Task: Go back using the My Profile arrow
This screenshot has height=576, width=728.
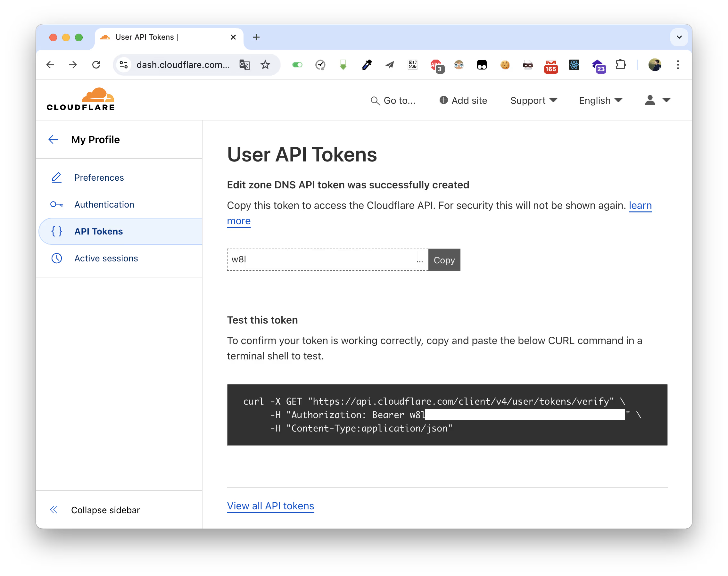Action: [x=54, y=139]
